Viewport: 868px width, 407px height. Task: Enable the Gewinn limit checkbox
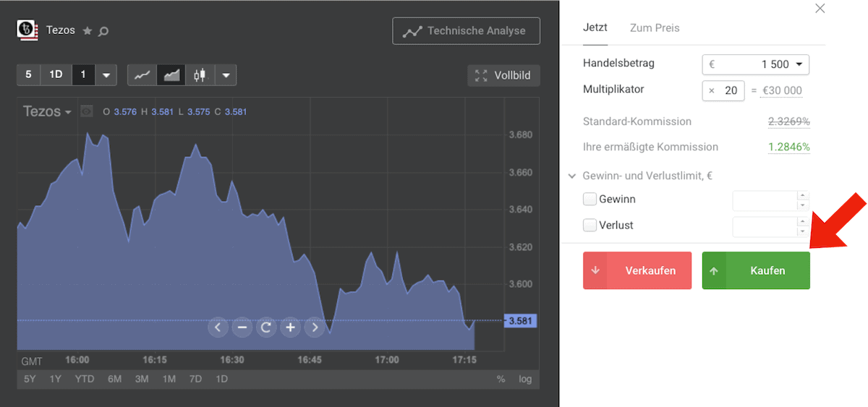pyautogui.click(x=590, y=199)
